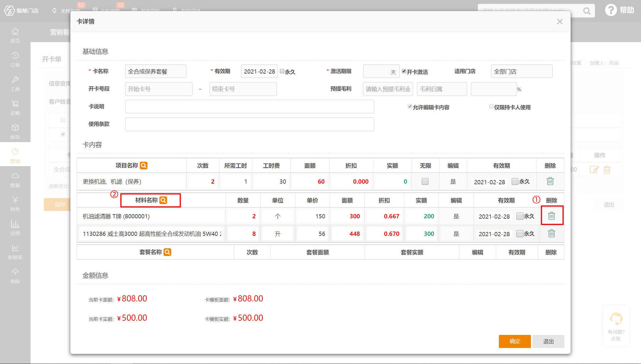Open Work Orders (工单) in sidebar
The width and height of the screenshot is (641, 364).
click(x=15, y=83)
